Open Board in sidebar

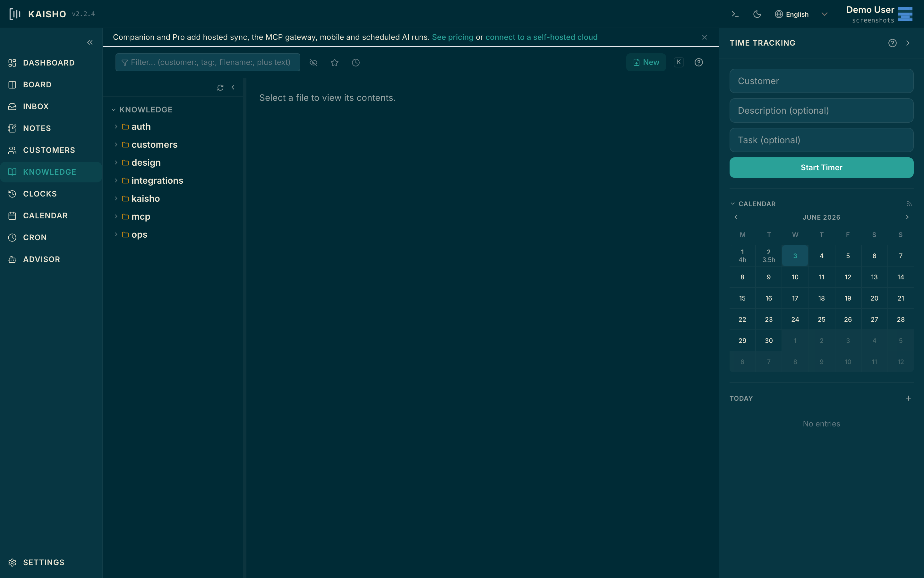point(51,84)
